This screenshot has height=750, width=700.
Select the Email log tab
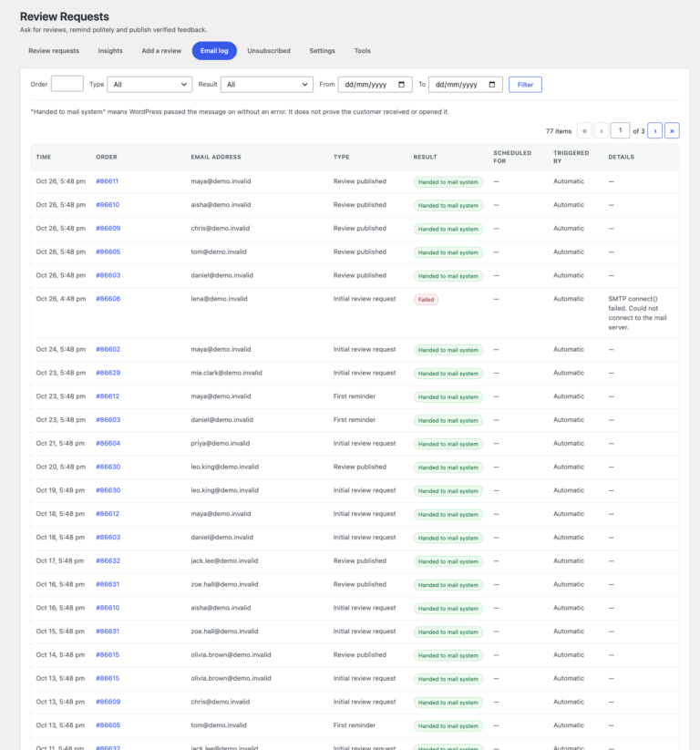tap(214, 51)
